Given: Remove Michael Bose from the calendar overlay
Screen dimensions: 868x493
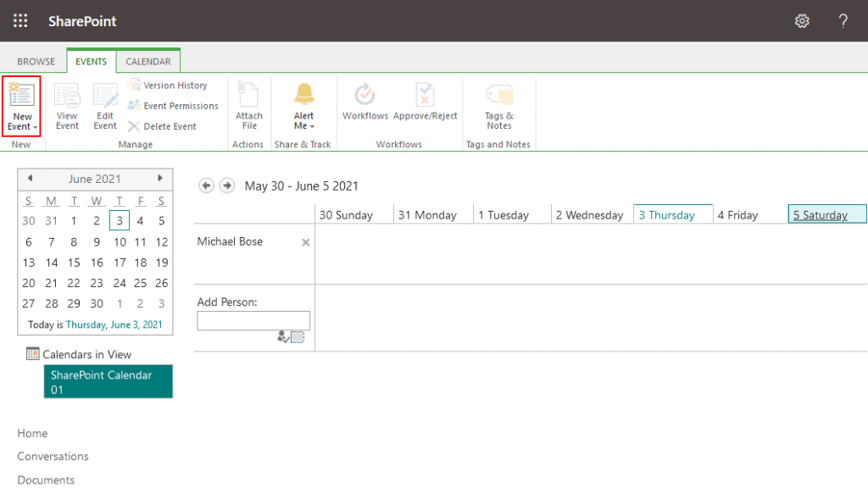Looking at the screenshot, I should click(304, 241).
